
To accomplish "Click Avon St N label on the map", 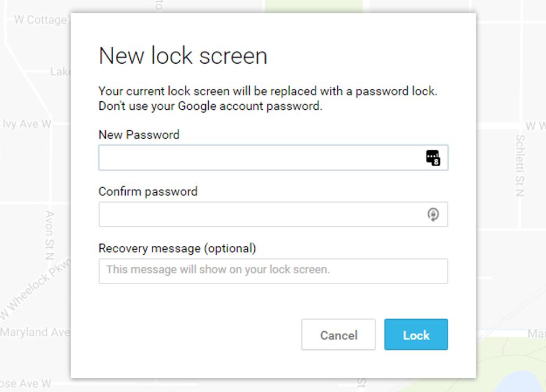I will tap(50, 235).
